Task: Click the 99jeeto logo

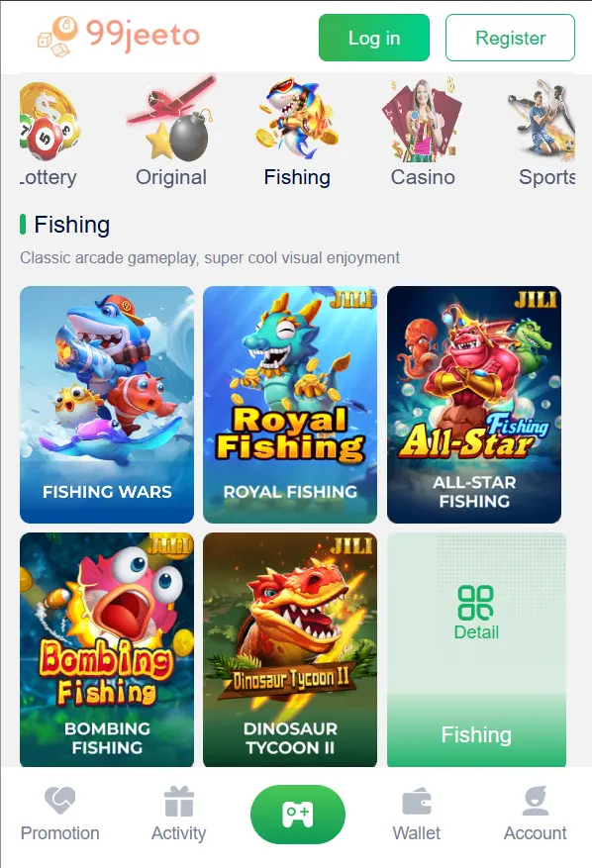Action: 119,36
